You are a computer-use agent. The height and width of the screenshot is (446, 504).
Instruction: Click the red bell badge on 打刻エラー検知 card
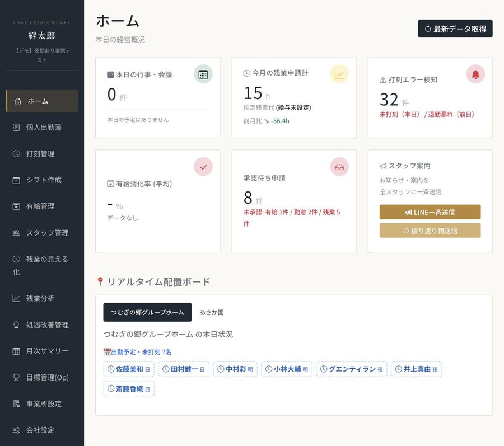coord(475,74)
